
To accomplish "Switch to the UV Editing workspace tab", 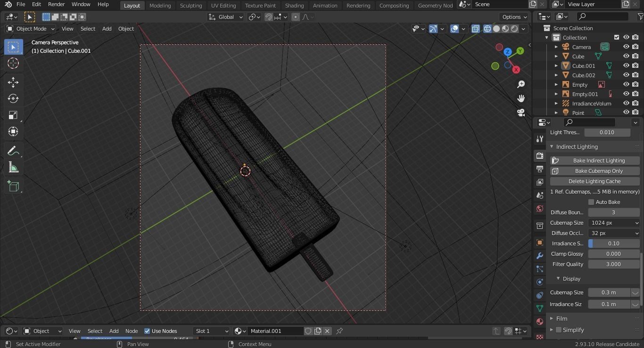I will point(223,5).
